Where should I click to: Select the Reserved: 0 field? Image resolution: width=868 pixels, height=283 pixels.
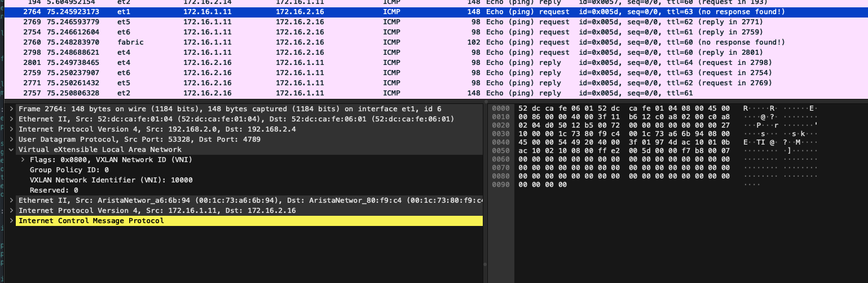point(54,190)
